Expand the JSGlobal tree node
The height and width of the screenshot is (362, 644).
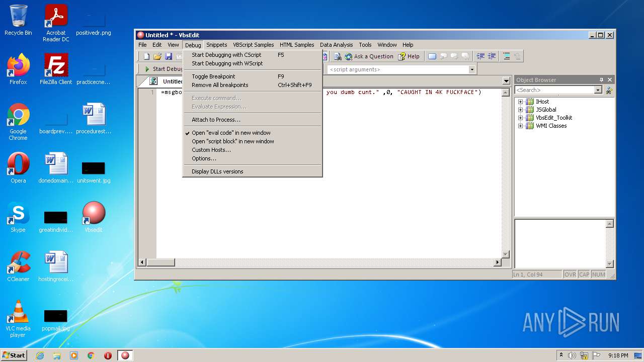[x=521, y=110]
